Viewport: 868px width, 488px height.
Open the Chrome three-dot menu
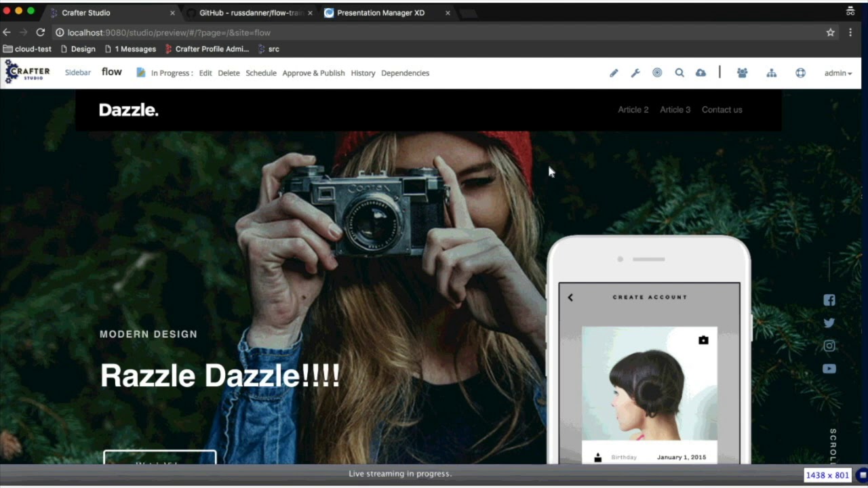click(x=850, y=33)
